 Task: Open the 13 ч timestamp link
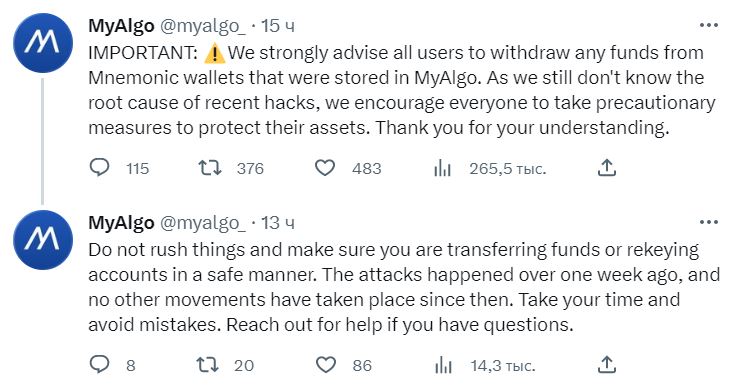pyautogui.click(x=278, y=223)
